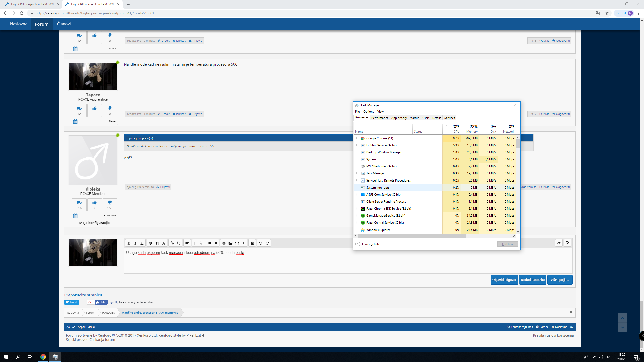Insert an unordered bullet list
The image size is (644, 362).
[x=196, y=243]
